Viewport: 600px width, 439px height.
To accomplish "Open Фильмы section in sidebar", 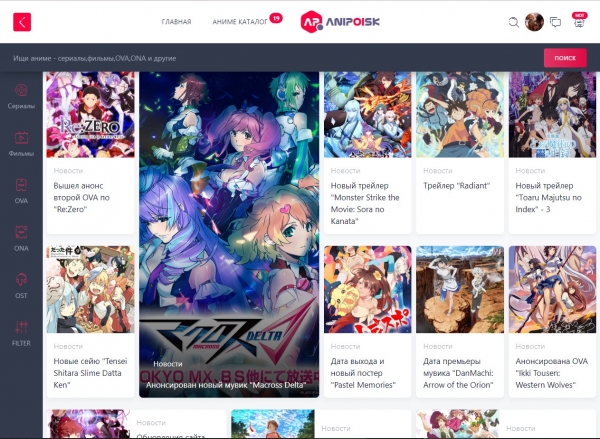I will pyautogui.click(x=21, y=144).
